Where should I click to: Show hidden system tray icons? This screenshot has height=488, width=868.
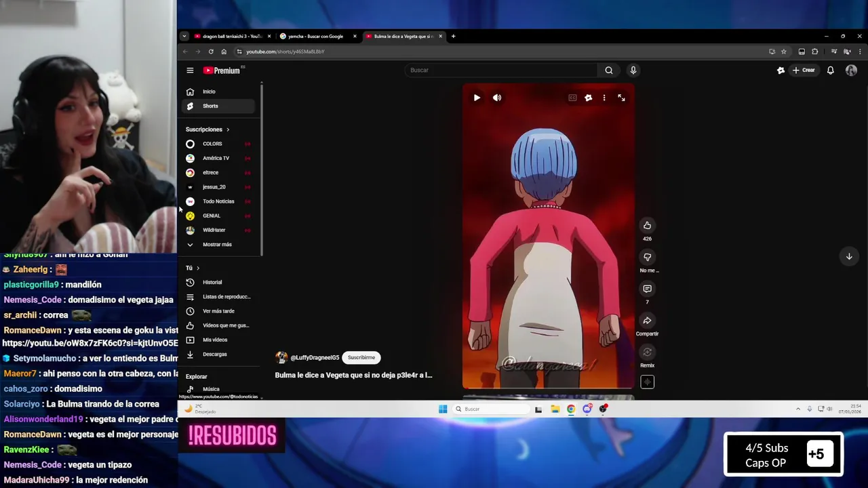(x=798, y=409)
